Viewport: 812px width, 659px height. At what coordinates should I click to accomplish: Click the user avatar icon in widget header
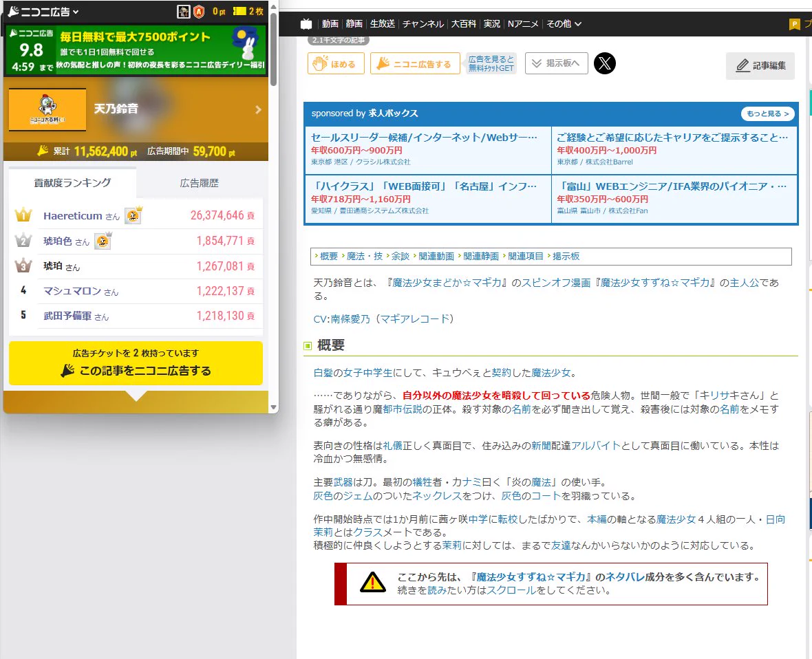coord(183,12)
